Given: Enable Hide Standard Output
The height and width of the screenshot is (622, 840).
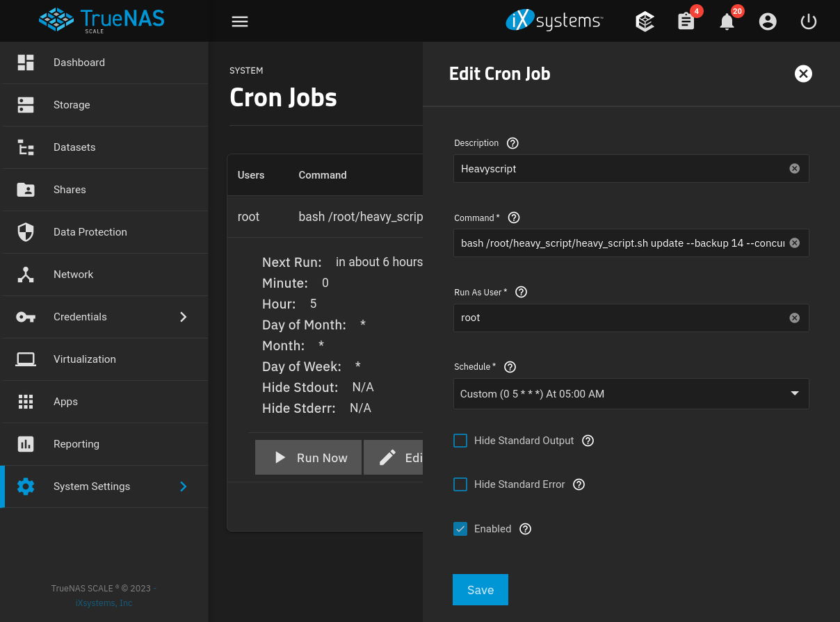Looking at the screenshot, I should 460,441.
